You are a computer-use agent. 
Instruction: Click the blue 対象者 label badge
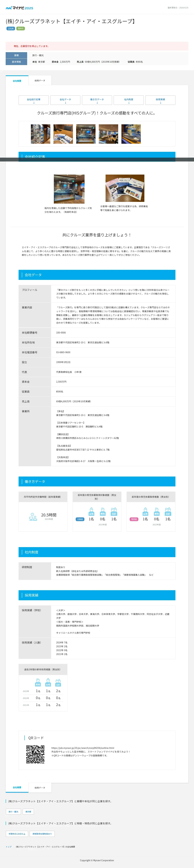(80, 519)
